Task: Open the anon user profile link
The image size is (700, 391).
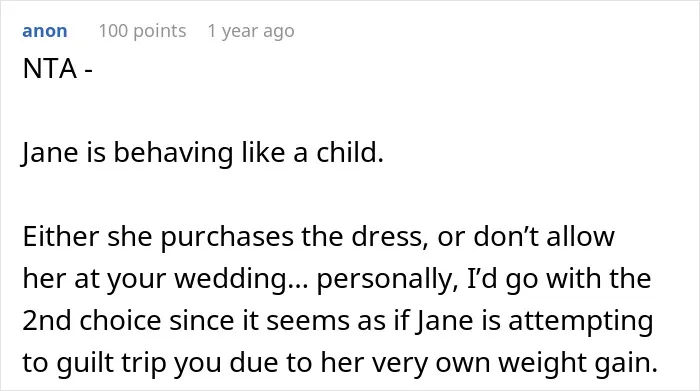Action: coord(45,31)
